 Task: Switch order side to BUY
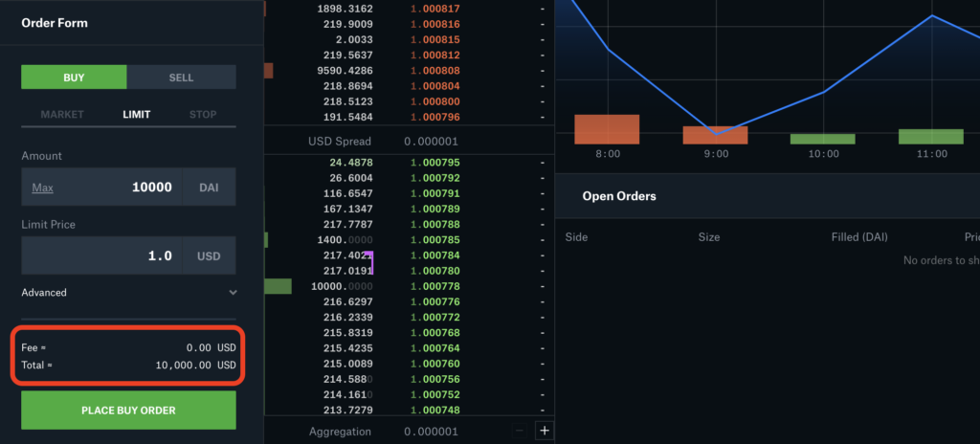pyautogui.click(x=74, y=78)
